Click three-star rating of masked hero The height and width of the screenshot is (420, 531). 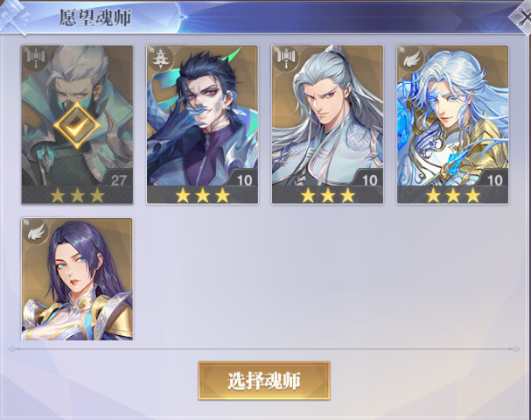(77, 195)
